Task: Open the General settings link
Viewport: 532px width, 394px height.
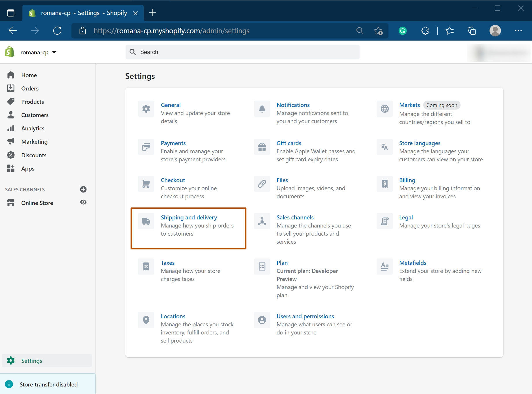Action: (171, 105)
